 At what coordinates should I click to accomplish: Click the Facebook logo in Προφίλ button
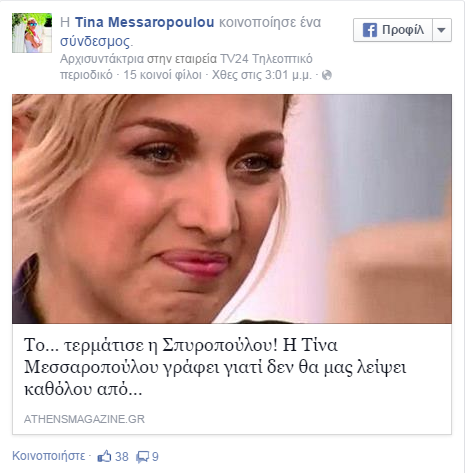click(370, 30)
